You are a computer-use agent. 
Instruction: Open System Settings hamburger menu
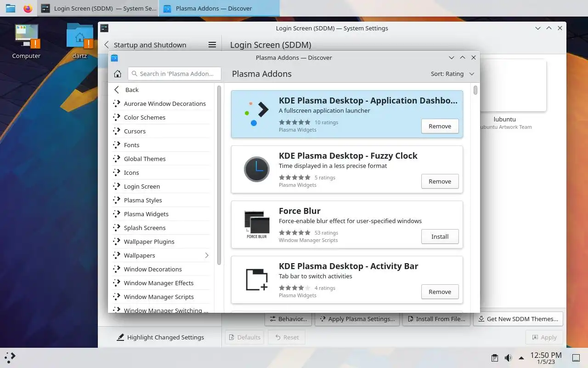(212, 45)
